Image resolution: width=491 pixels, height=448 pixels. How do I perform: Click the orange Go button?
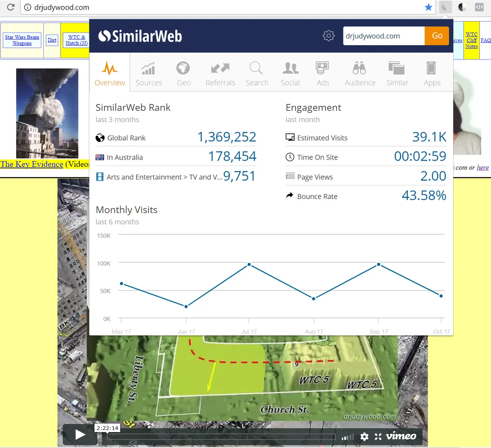pyautogui.click(x=437, y=36)
